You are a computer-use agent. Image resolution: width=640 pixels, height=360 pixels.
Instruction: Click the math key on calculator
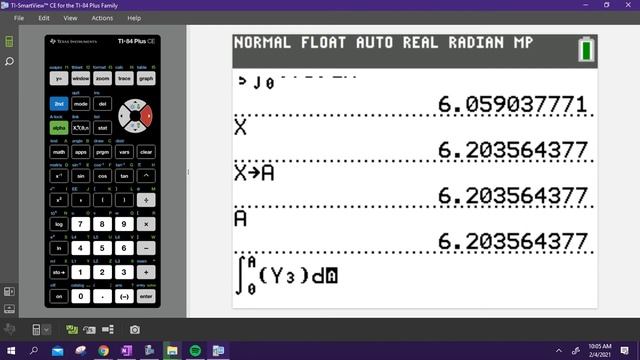coord(59,152)
